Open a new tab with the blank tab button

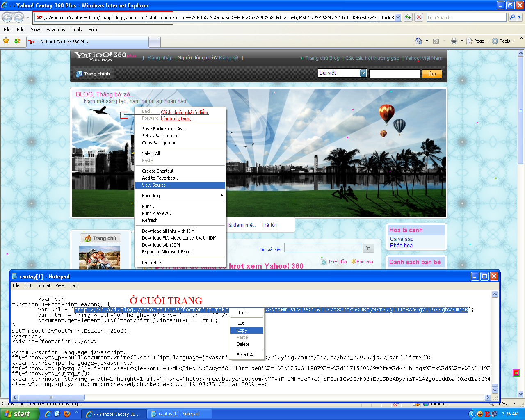154,42
